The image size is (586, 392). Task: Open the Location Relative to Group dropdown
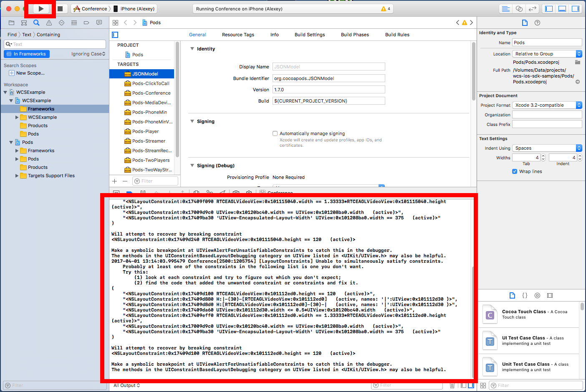[547, 54]
